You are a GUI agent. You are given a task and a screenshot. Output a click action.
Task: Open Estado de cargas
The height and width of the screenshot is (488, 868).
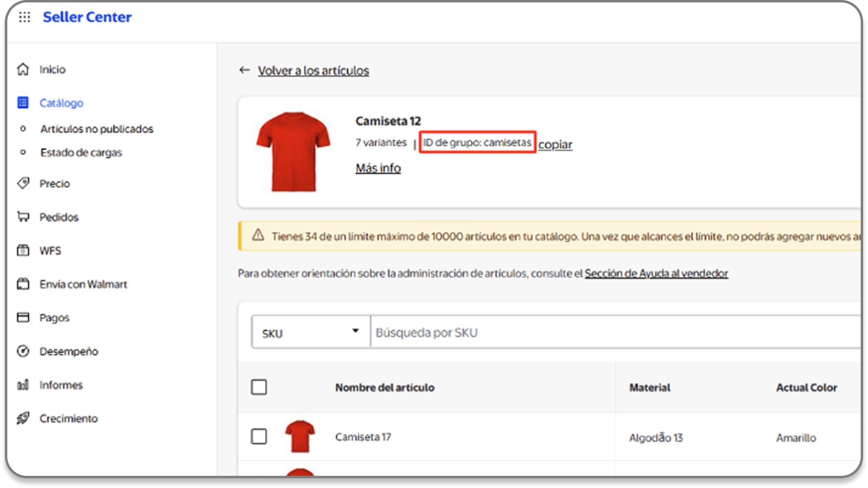[81, 153]
